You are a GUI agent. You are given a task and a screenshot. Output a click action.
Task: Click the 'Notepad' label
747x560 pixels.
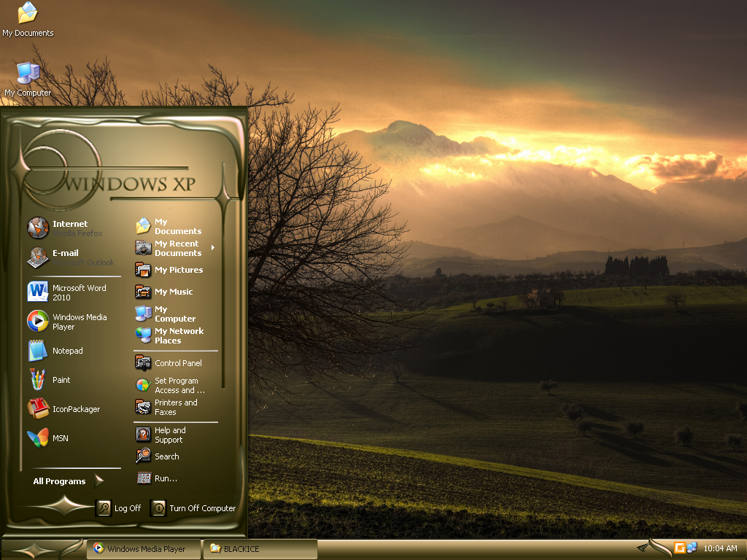68,351
